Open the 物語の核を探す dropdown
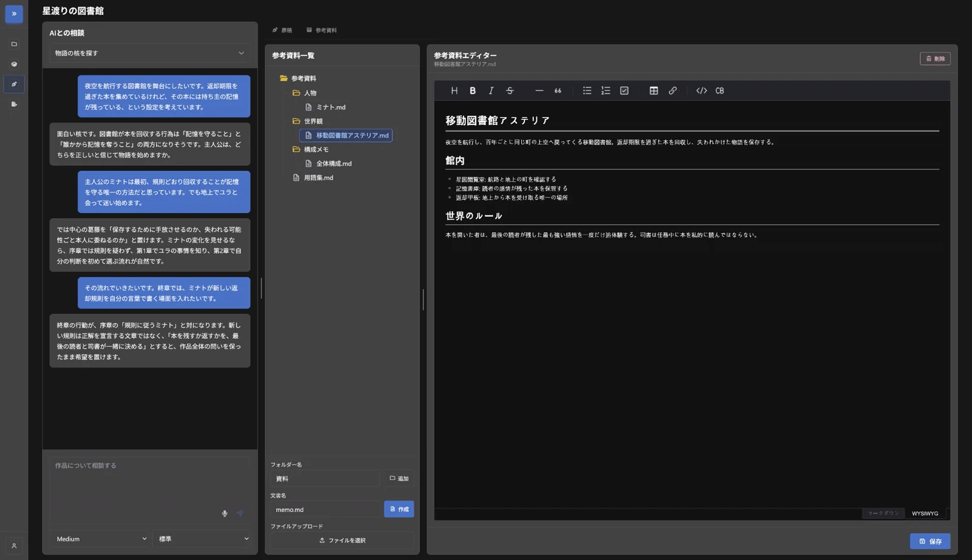 149,53
